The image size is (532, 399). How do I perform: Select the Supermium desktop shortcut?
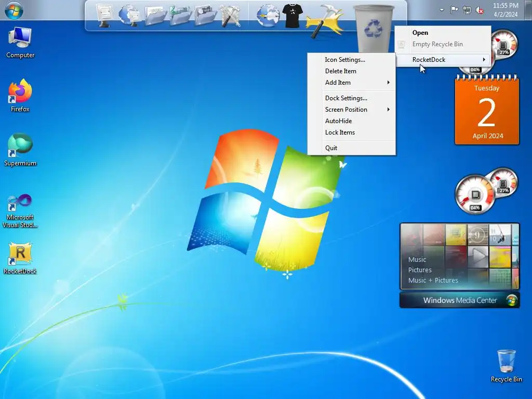click(20, 150)
